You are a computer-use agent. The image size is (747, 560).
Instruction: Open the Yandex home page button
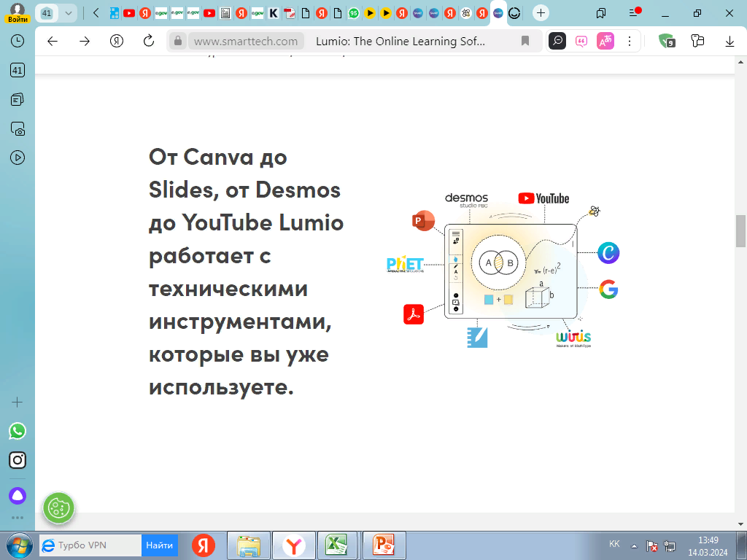click(116, 42)
